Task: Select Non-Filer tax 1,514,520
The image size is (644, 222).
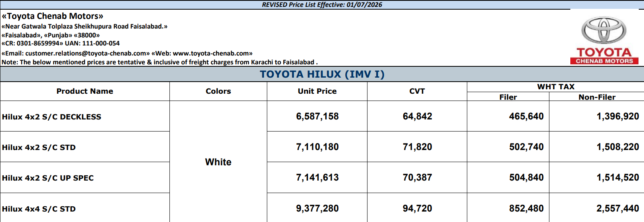Action: (618, 178)
